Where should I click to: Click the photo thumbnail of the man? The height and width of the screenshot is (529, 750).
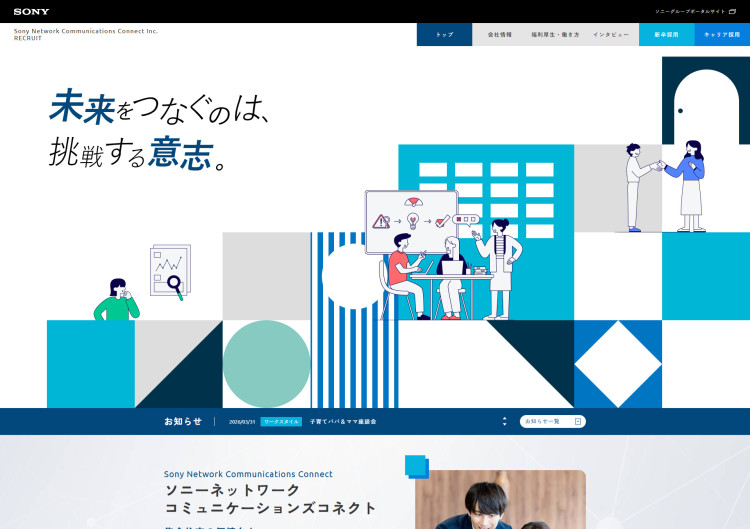tap(500, 500)
